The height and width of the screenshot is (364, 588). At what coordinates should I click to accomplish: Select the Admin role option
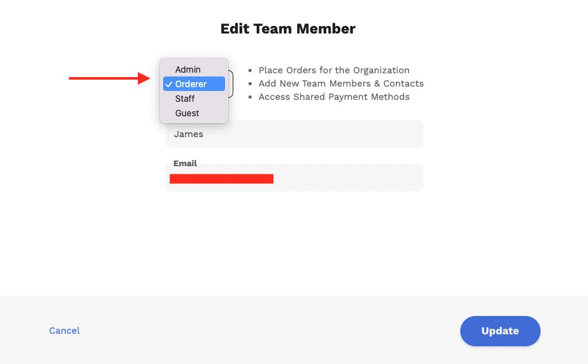tap(188, 70)
